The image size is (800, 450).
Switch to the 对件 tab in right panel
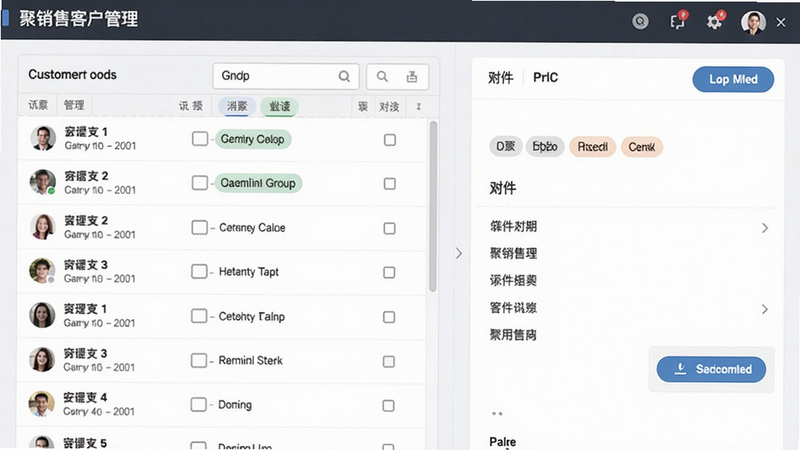click(x=501, y=78)
